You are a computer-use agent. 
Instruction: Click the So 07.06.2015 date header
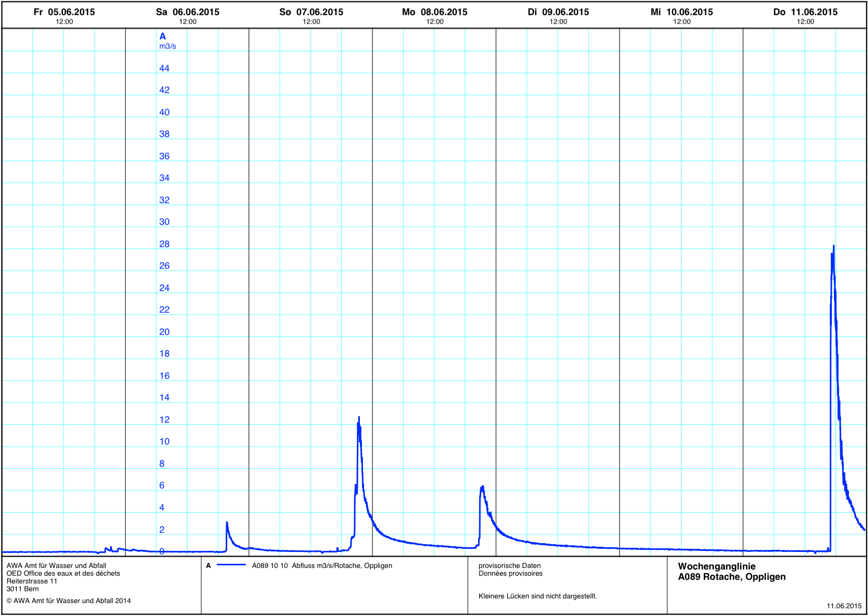click(311, 12)
